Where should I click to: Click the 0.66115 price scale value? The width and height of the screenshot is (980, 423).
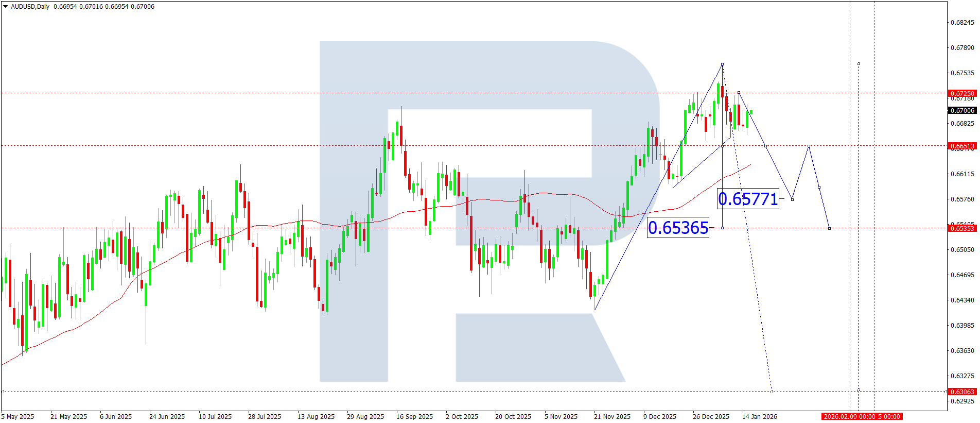(x=962, y=174)
